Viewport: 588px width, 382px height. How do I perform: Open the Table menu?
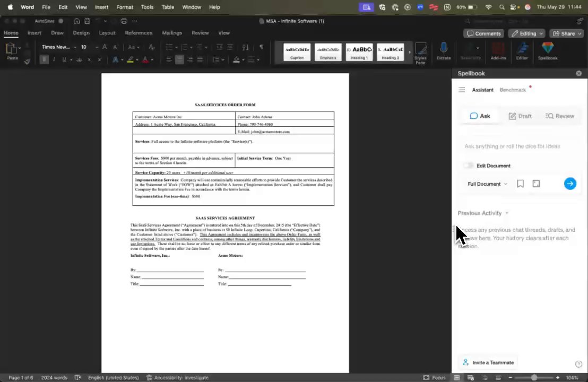(168, 7)
